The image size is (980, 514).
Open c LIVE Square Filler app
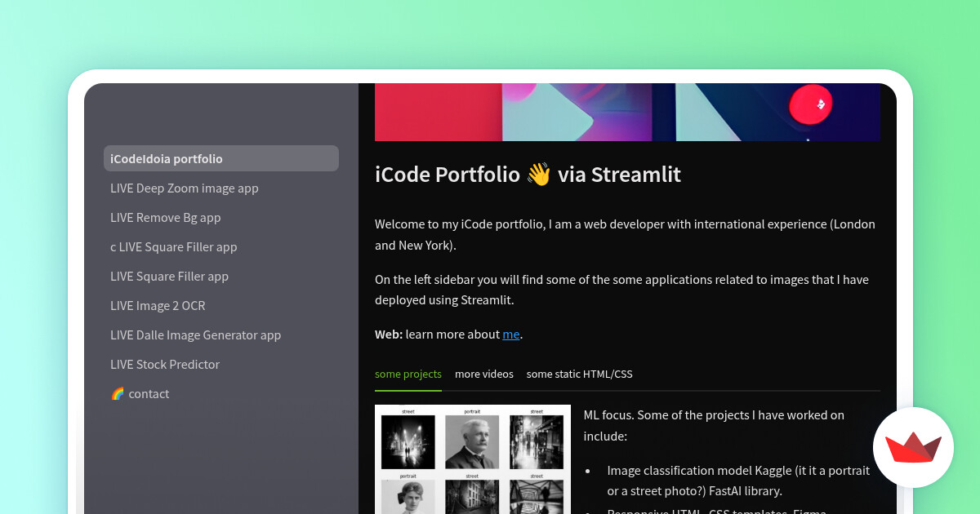[x=174, y=247]
